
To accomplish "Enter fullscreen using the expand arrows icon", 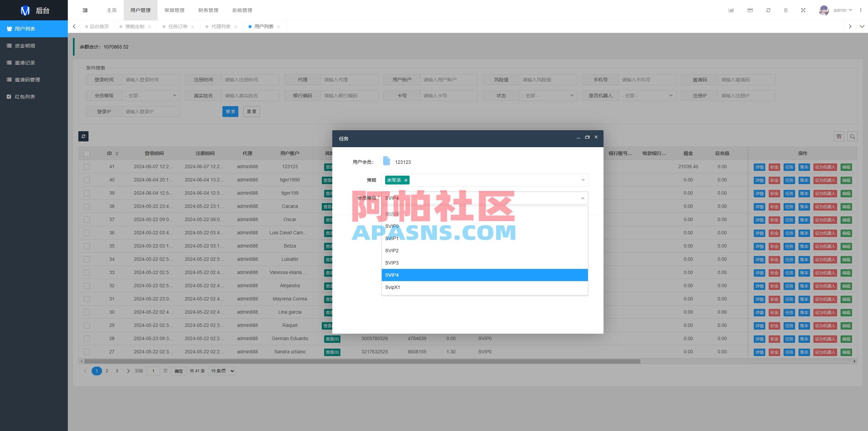I will point(804,10).
